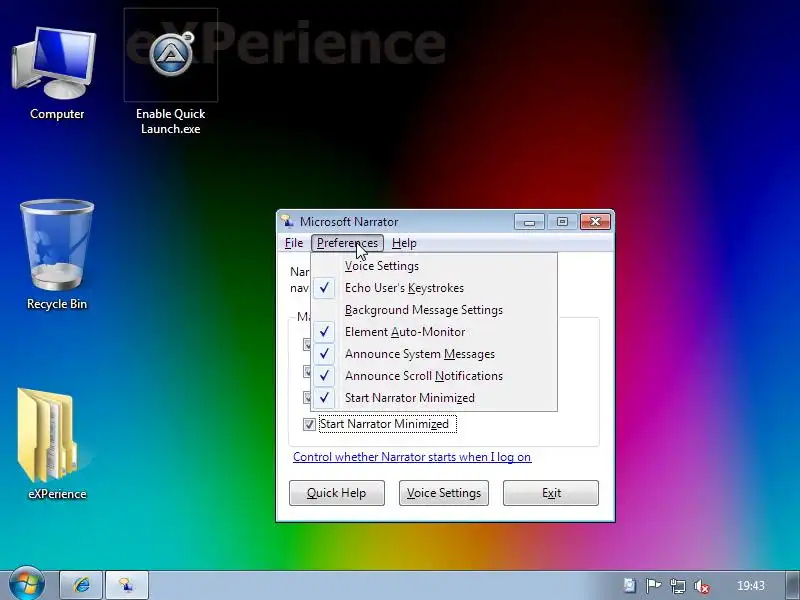800x600 pixels.
Task: Toggle Echo User's Keystrokes menu item
Action: [434, 288]
